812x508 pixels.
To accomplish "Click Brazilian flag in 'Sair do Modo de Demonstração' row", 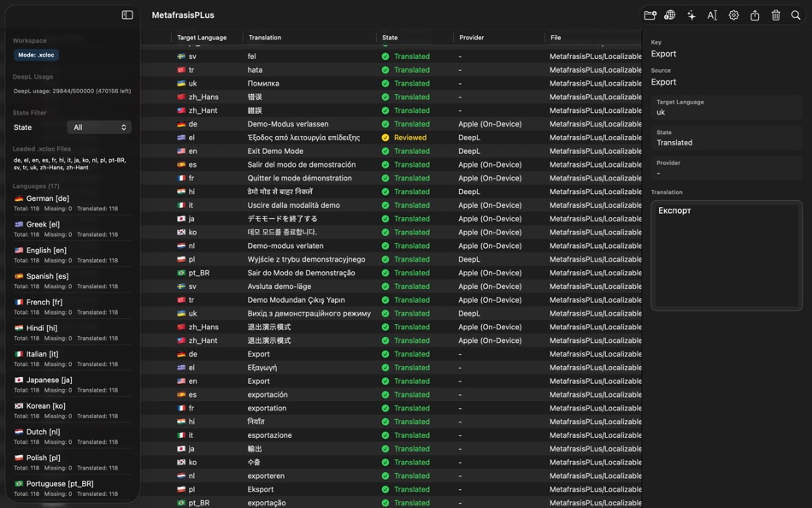I will pyautogui.click(x=181, y=273).
